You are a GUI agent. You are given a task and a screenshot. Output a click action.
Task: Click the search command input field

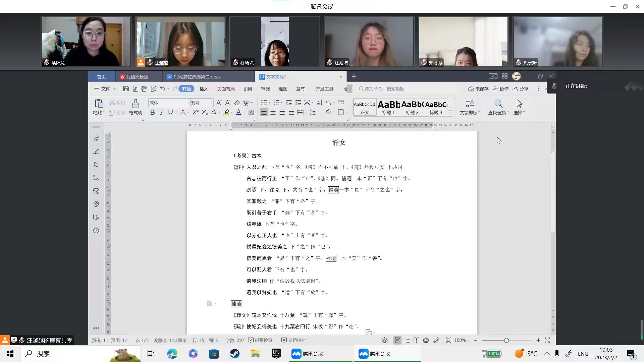tap(384, 89)
